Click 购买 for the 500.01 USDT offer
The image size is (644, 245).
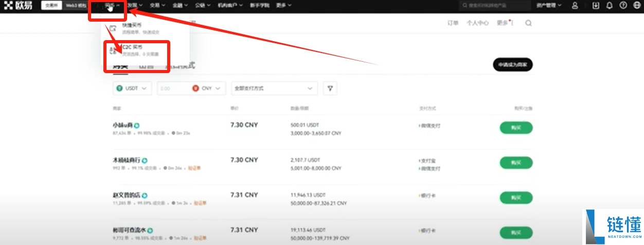516,128
